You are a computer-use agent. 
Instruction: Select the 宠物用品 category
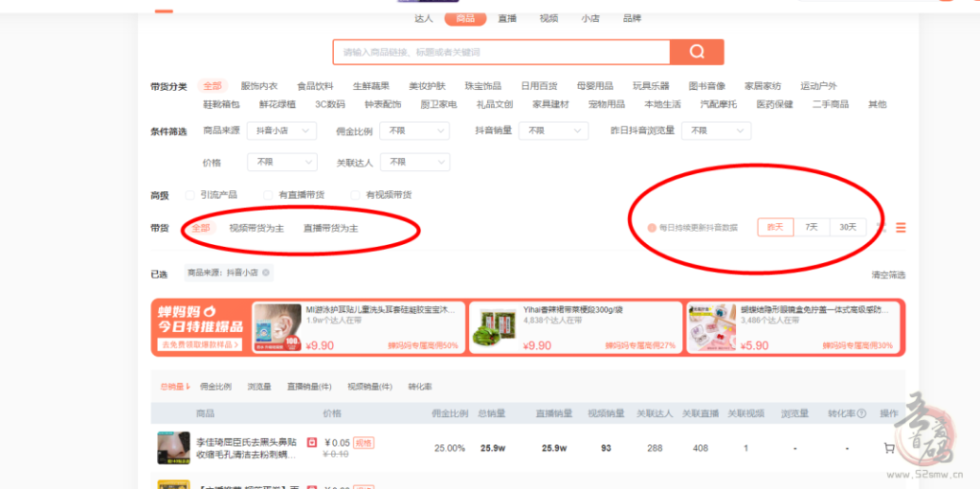[606, 104]
